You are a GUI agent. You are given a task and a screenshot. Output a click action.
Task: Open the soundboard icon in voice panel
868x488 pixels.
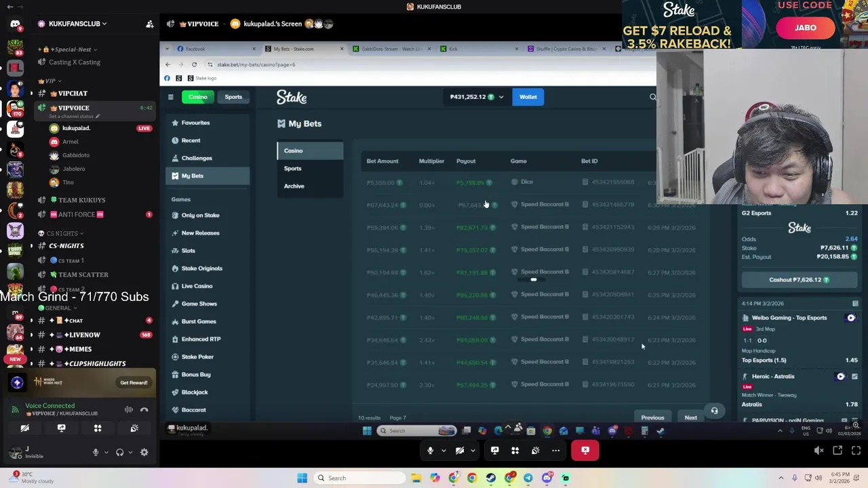click(134, 428)
